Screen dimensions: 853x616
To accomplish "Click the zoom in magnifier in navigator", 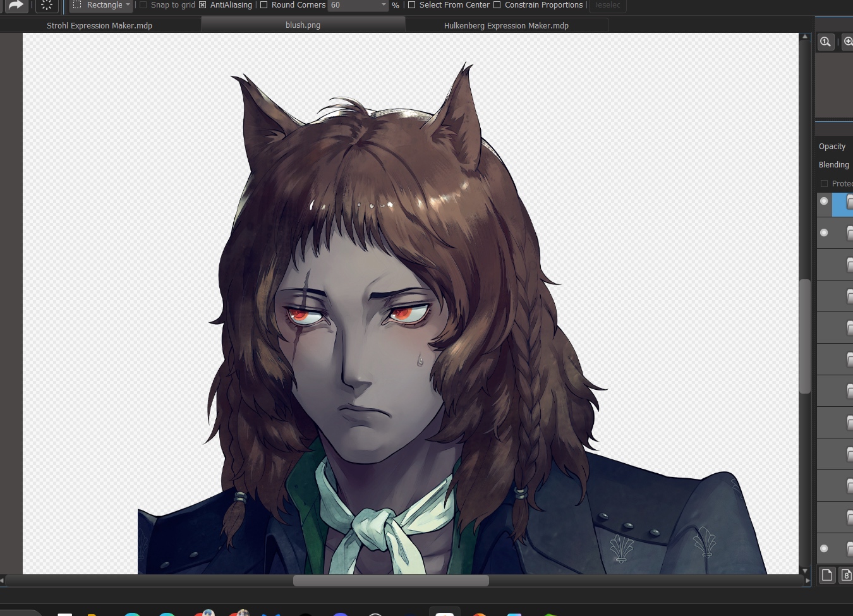I will (x=848, y=42).
